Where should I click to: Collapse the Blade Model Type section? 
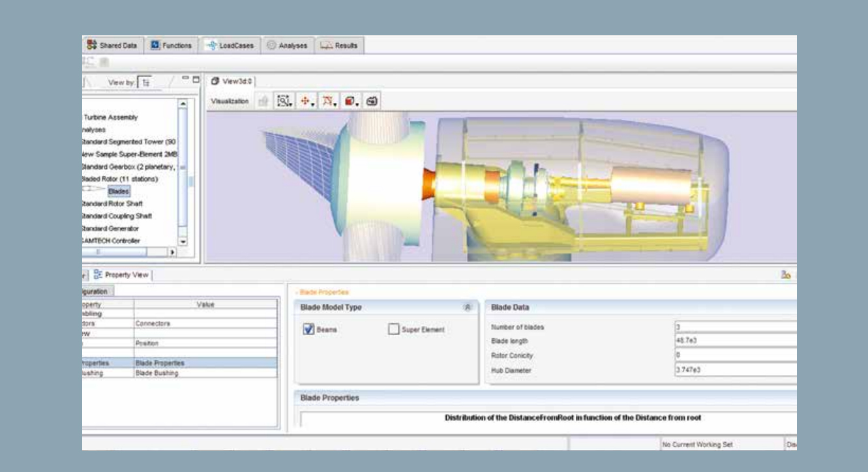pyautogui.click(x=467, y=307)
